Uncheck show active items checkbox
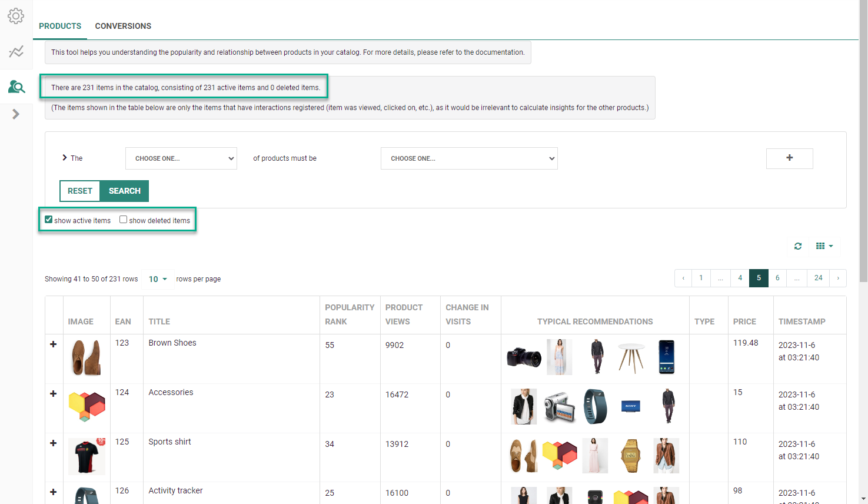This screenshot has height=504, width=868. (x=49, y=220)
